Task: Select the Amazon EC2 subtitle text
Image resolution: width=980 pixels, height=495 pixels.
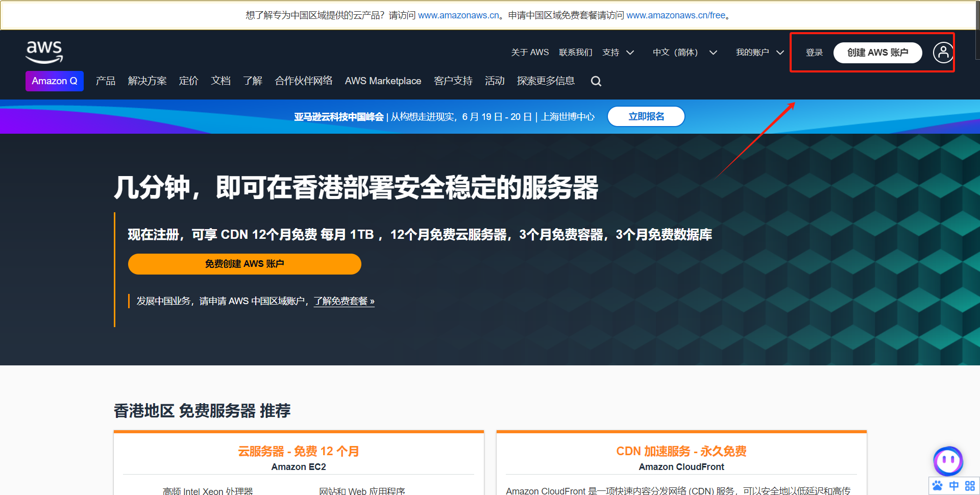Action: 299,467
